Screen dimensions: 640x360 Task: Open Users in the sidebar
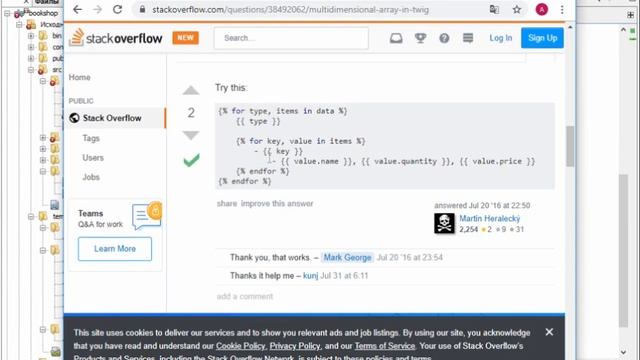tap(93, 158)
